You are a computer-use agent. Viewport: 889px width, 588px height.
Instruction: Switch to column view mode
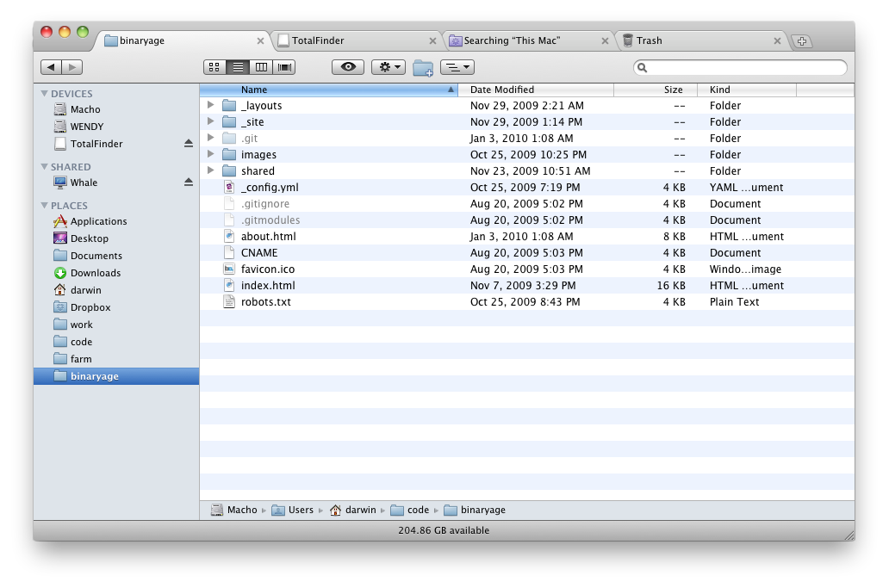click(261, 67)
